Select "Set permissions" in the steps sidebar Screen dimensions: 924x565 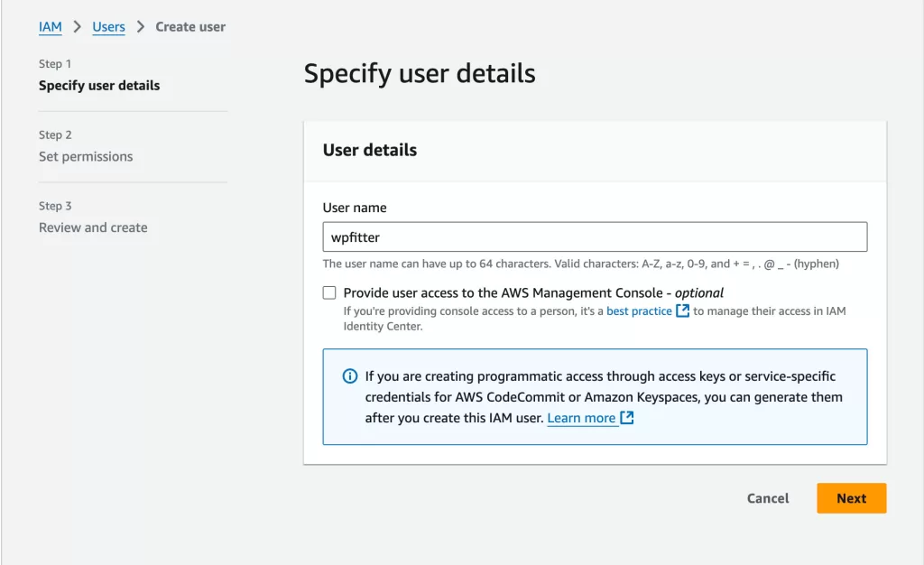(86, 156)
